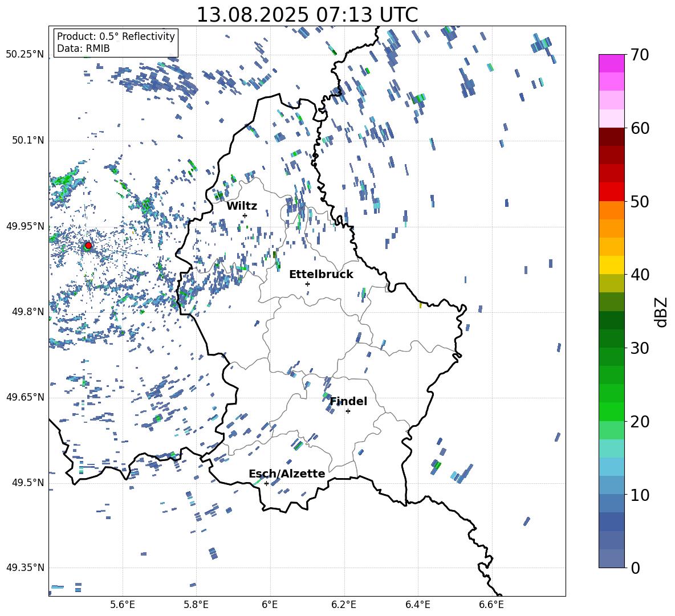Screen dimensions: 675x616
Task: Click the 6.4°E longitude label
Action: pyautogui.click(x=417, y=605)
